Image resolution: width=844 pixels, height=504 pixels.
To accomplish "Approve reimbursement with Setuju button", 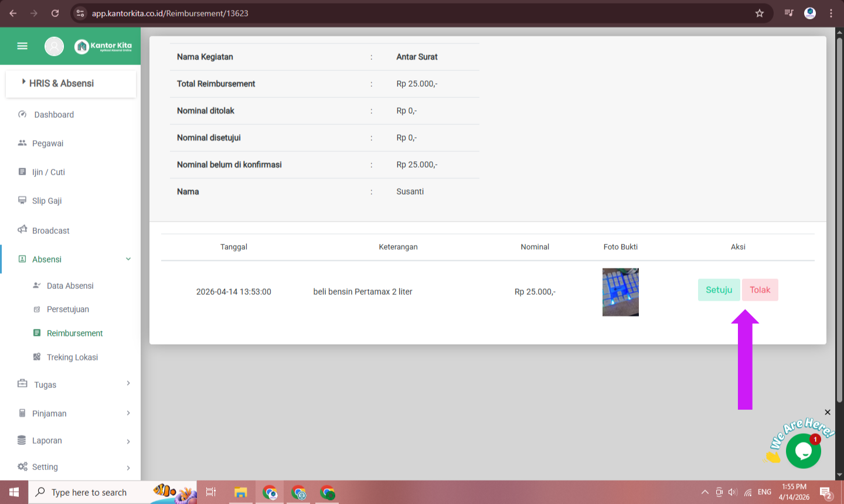I will coord(719,290).
